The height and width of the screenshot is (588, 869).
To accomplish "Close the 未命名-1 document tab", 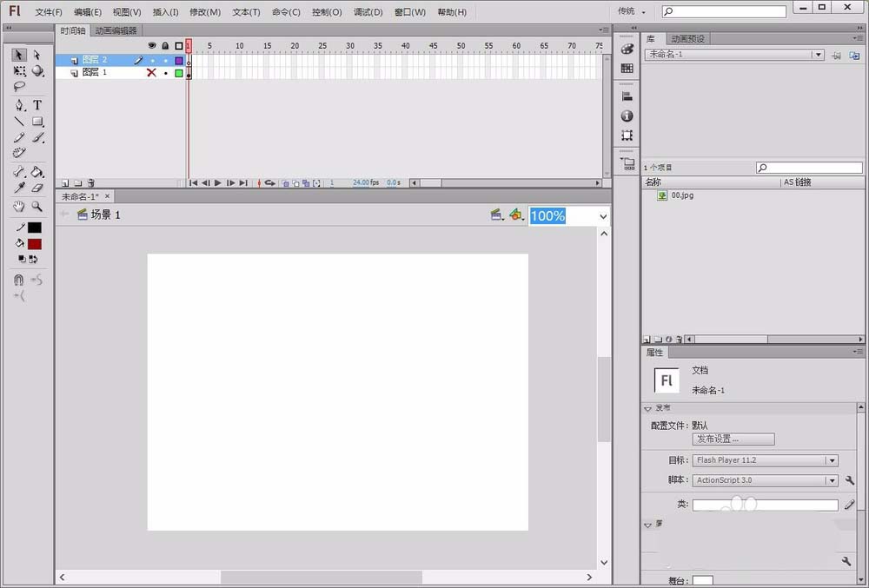I will point(108,196).
